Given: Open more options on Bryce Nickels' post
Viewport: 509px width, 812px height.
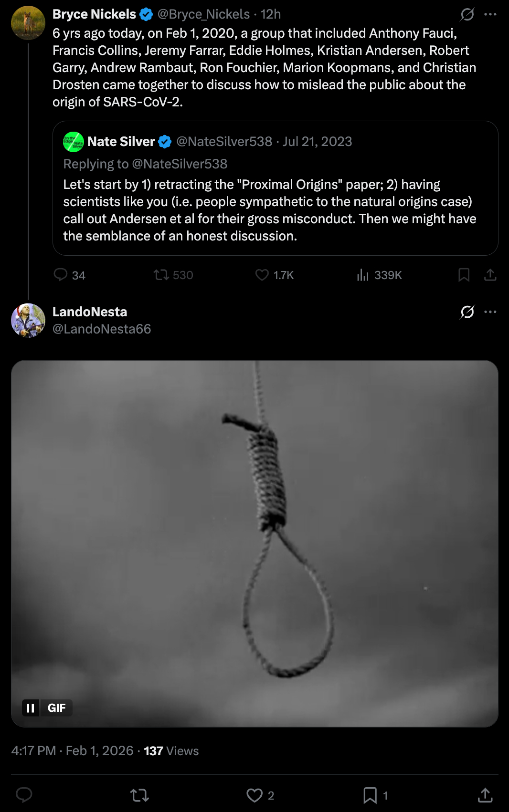Looking at the screenshot, I should pos(490,15).
